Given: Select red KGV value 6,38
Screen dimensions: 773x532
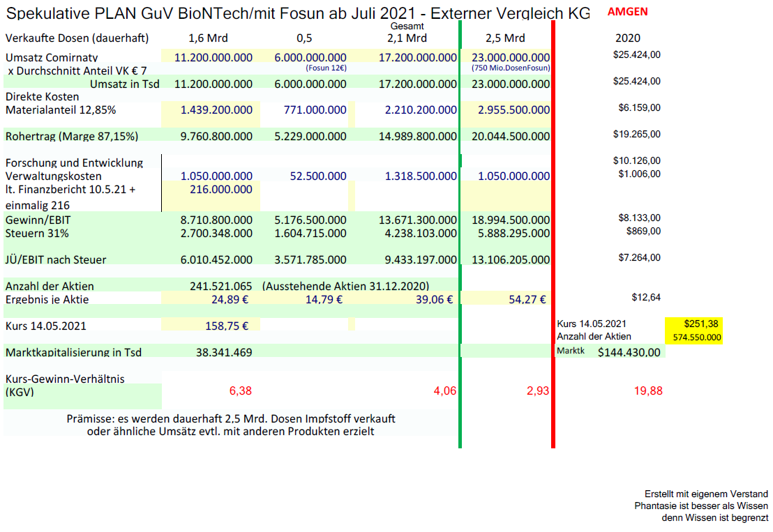Looking at the screenshot, I should [x=241, y=391].
